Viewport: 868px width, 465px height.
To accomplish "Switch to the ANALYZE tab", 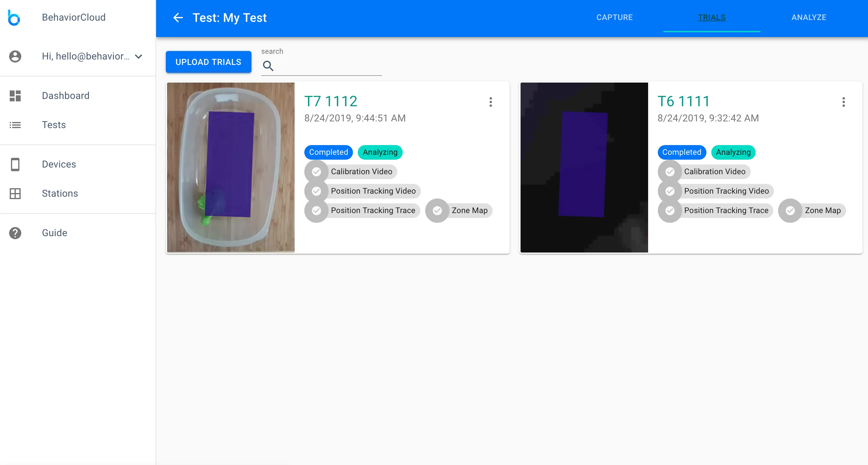I will (x=809, y=18).
